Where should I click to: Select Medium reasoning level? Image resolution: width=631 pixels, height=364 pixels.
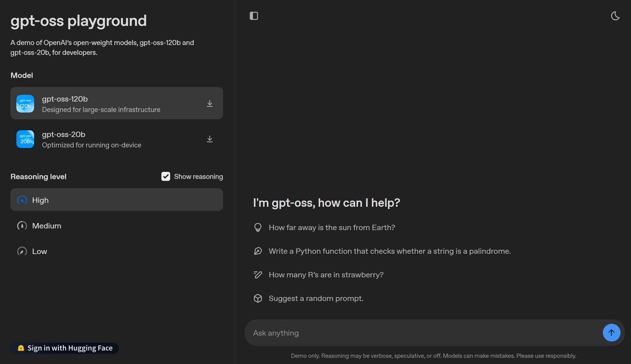point(117,226)
